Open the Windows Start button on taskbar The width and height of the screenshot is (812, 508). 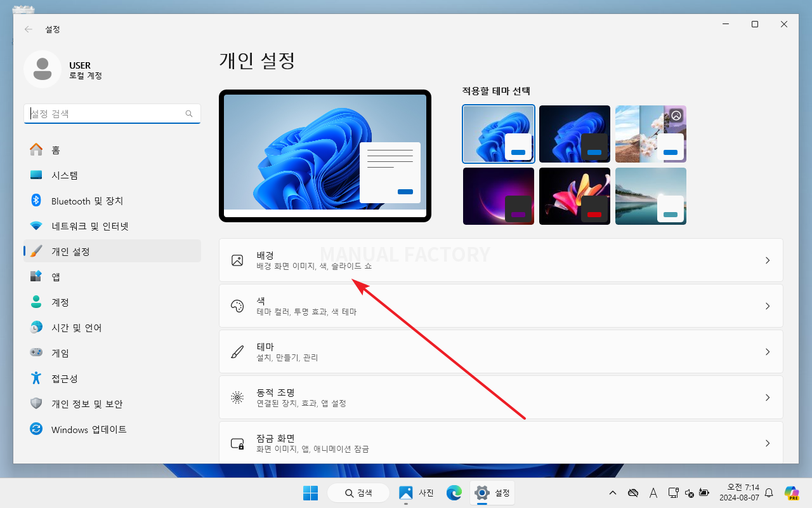[310, 493]
